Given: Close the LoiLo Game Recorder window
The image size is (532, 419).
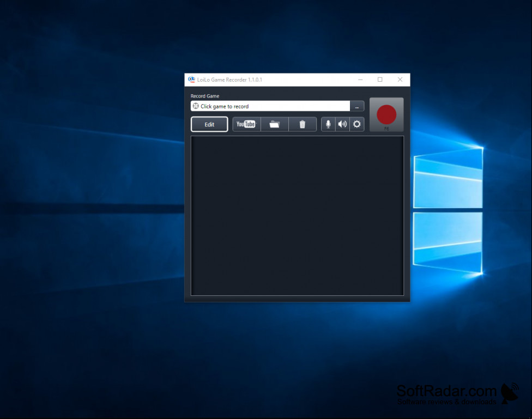Looking at the screenshot, I should [x=400, y=80].
